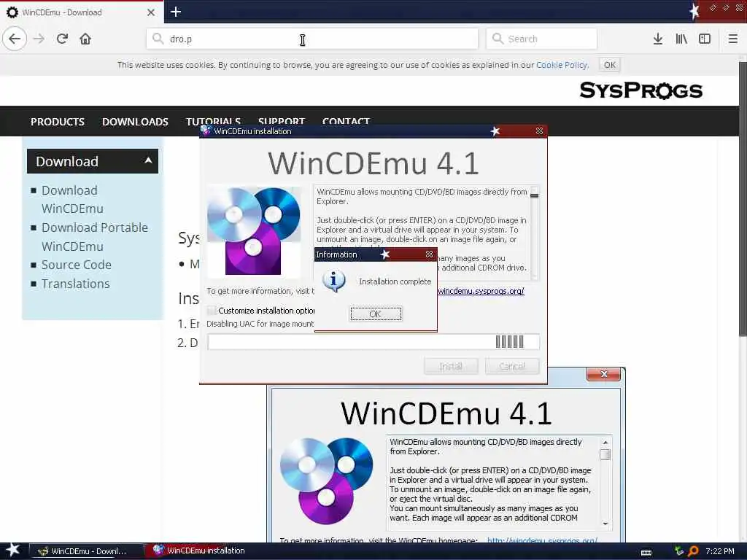Open the SysProgs logo link
The width and height of the screenshot is (747, 560).
pos(640,90)
